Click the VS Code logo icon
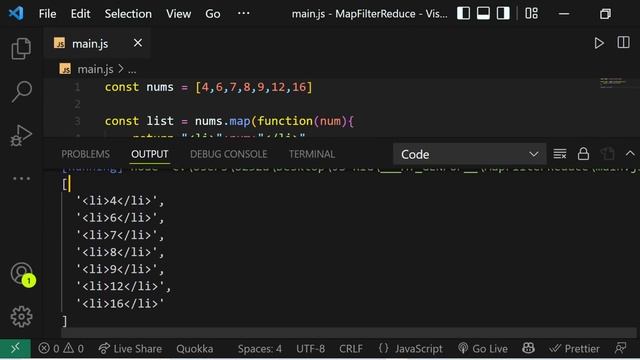 coord(16,13)
